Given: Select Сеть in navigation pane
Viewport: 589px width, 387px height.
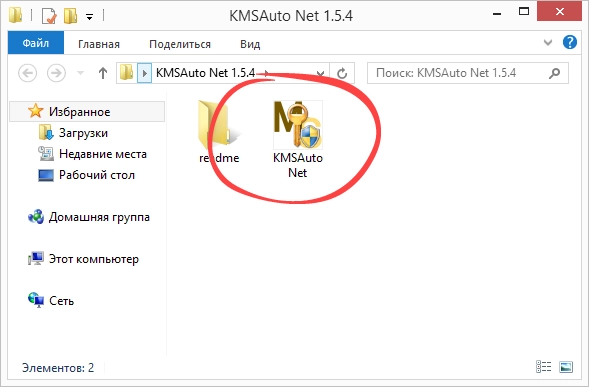Looking at the screenshot, I should [x=61, y=301].
